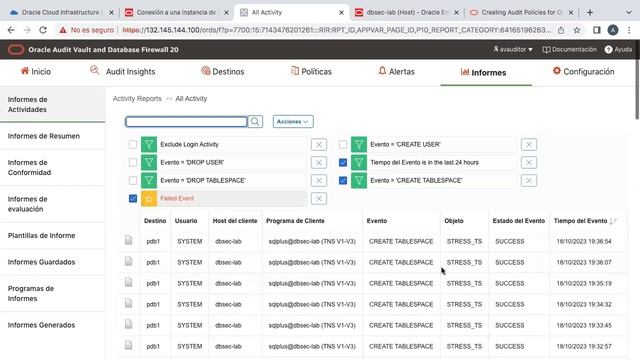Remove the Evento = 'DROP TABLESPACE' filter
Image resolution: width=640 pixels, height=360 pixels.
[319, 180]
